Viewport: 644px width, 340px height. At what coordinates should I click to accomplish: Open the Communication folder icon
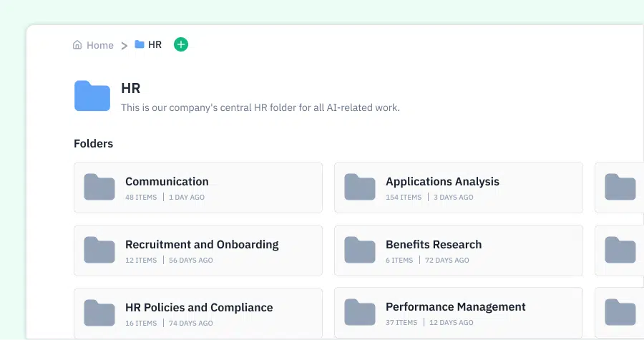coord(99,187)
